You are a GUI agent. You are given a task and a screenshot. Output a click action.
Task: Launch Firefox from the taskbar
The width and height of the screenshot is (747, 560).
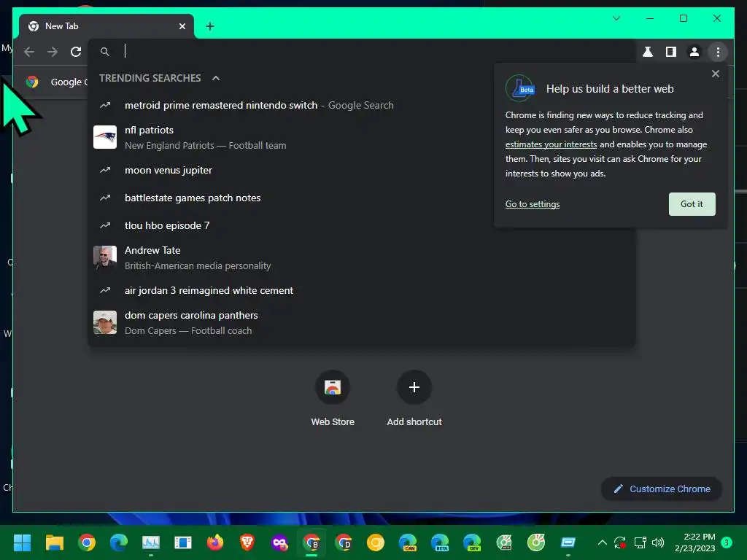(215, 542)
